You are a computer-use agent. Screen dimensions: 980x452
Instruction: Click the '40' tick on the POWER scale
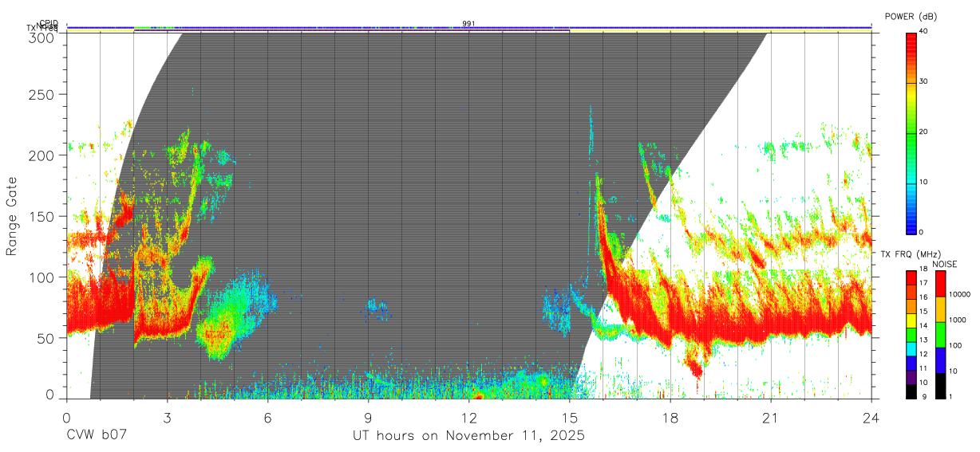click(923, 31)
